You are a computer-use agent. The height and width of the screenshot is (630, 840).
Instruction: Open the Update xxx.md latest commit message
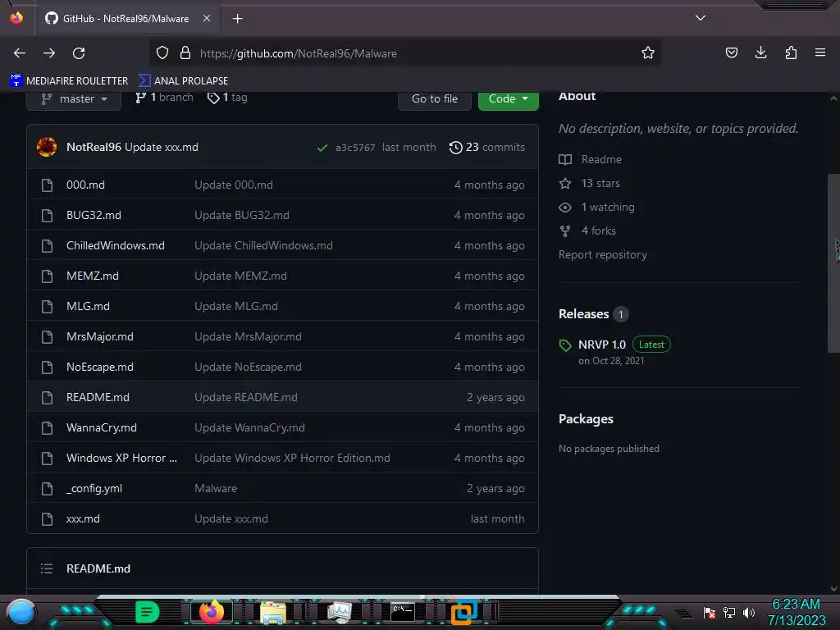click(162, 147)
